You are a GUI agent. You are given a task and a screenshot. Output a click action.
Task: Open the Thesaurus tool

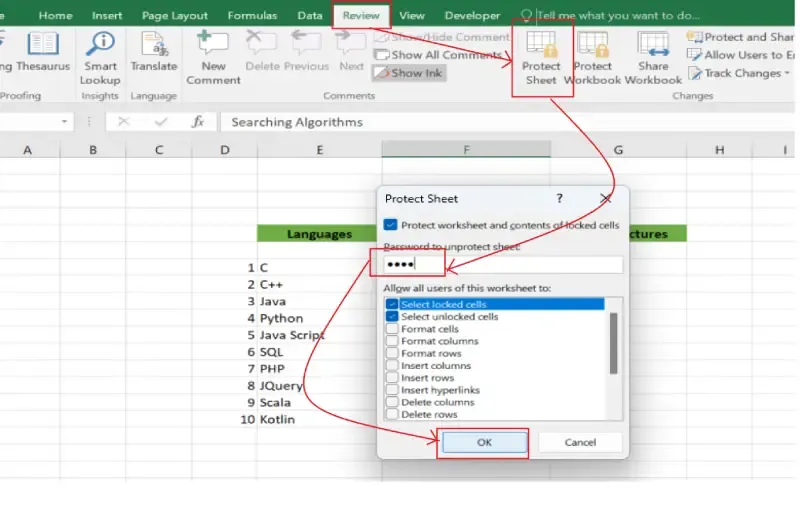pos(43,52)
